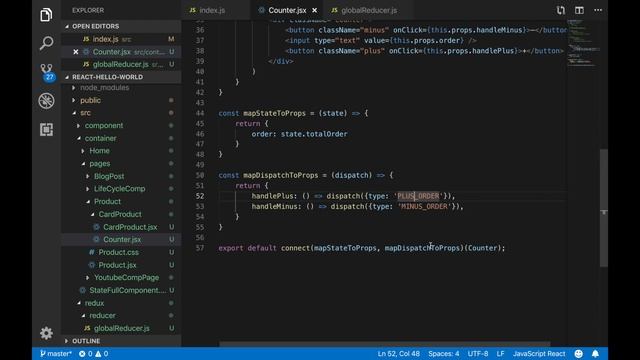This screenshot has height=360, width=640.
Task: Open the Debug view in activity bar
Action: point(46,101)
